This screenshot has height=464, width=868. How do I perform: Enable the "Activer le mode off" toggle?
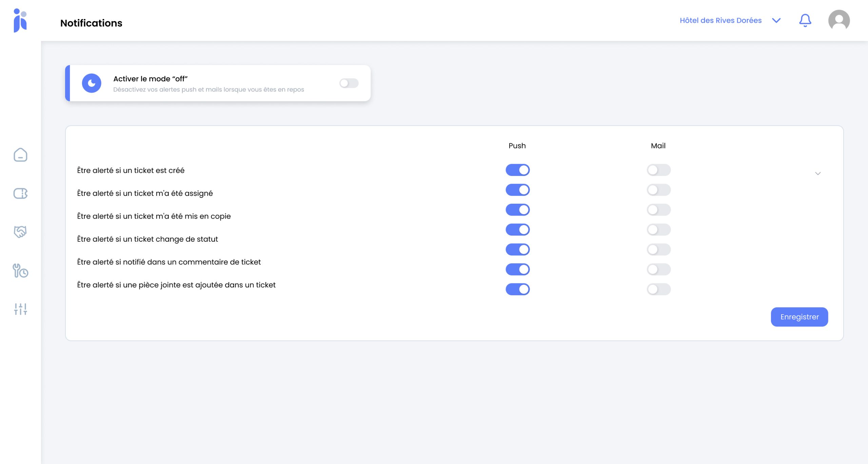[349, 83]
